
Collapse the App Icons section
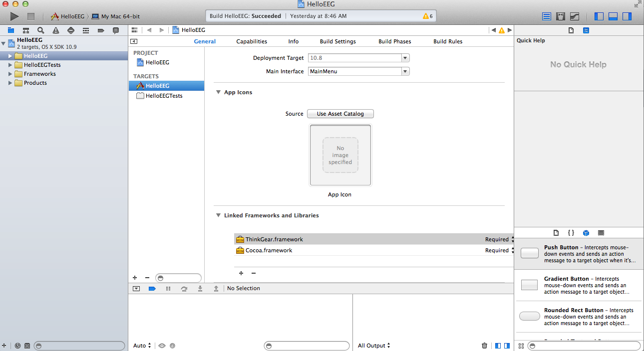coord(218,92)
